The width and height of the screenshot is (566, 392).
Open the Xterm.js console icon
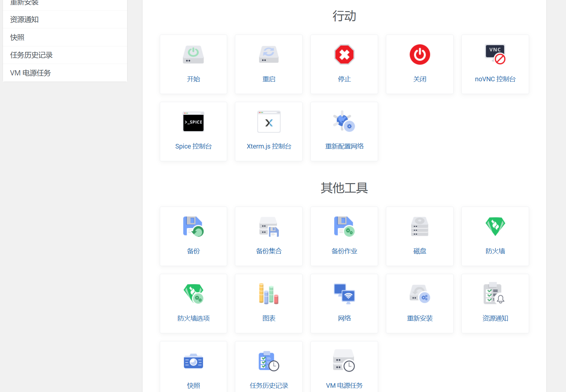coord(269,122)
